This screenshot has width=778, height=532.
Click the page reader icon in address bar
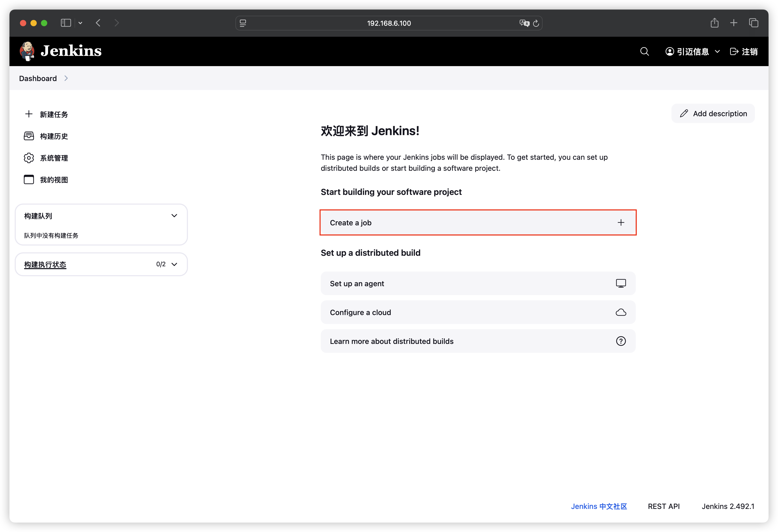(243, 23)
